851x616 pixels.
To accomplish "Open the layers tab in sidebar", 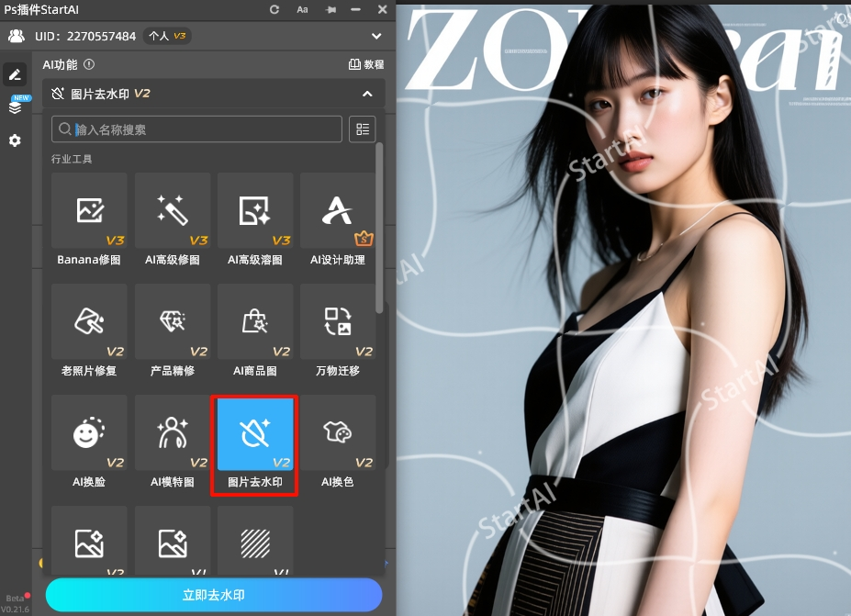I will 15,106.
